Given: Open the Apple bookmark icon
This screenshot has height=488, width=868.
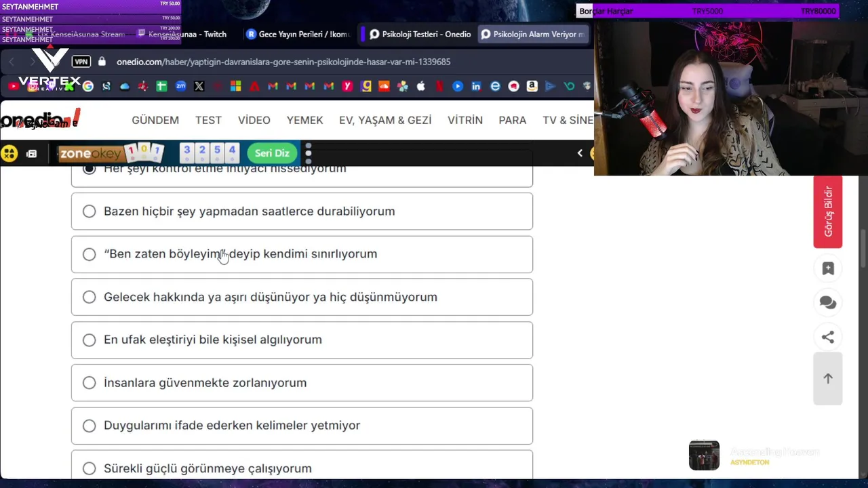Looking at the screenshot, I should (x=421, y=86).
